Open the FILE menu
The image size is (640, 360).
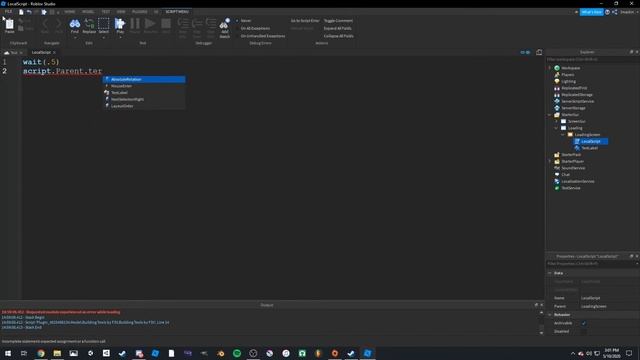8,12
